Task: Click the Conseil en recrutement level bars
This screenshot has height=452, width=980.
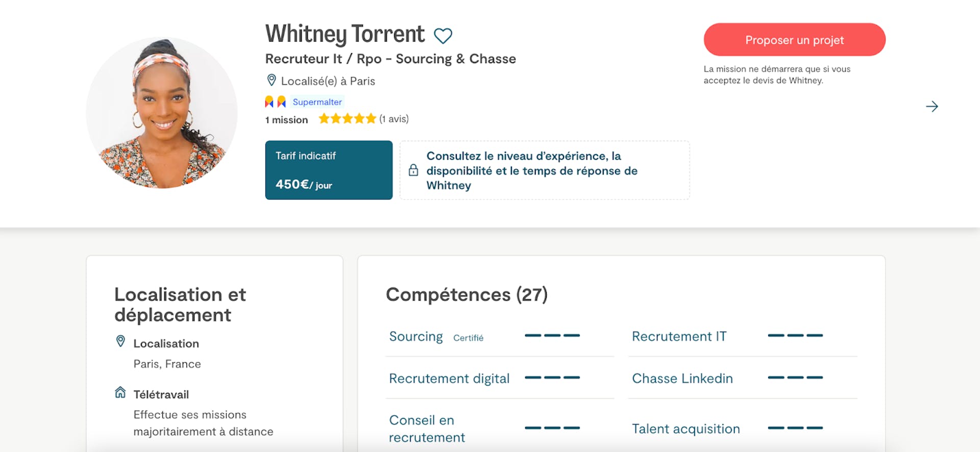Action: (x=552, y=428)
